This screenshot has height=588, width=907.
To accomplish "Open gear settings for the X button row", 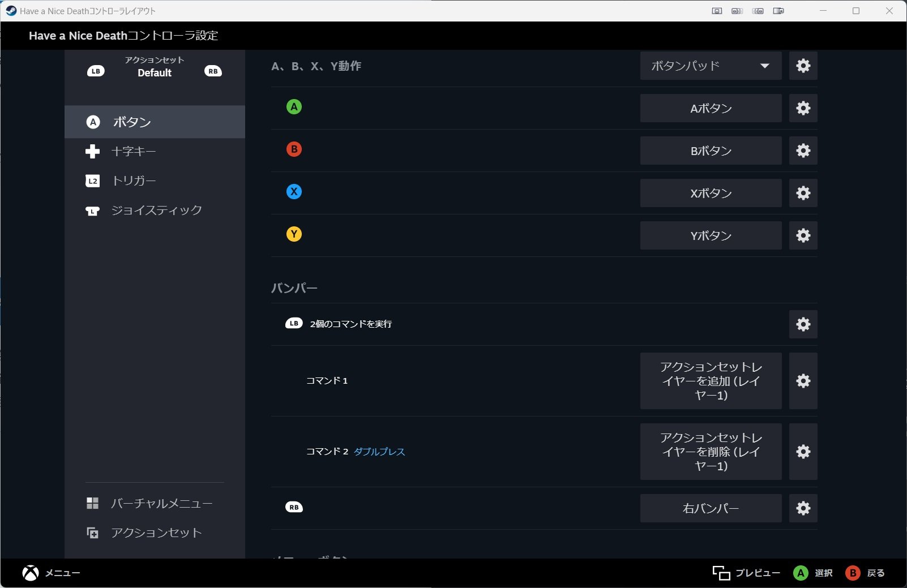I will tap(803, 193).
